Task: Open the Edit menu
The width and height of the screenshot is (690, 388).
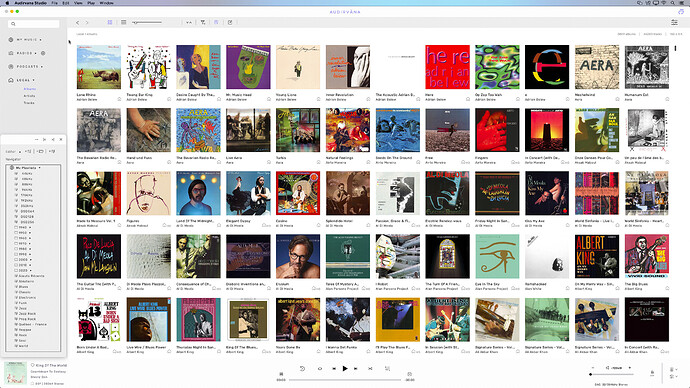Action: tap(66, 3)
